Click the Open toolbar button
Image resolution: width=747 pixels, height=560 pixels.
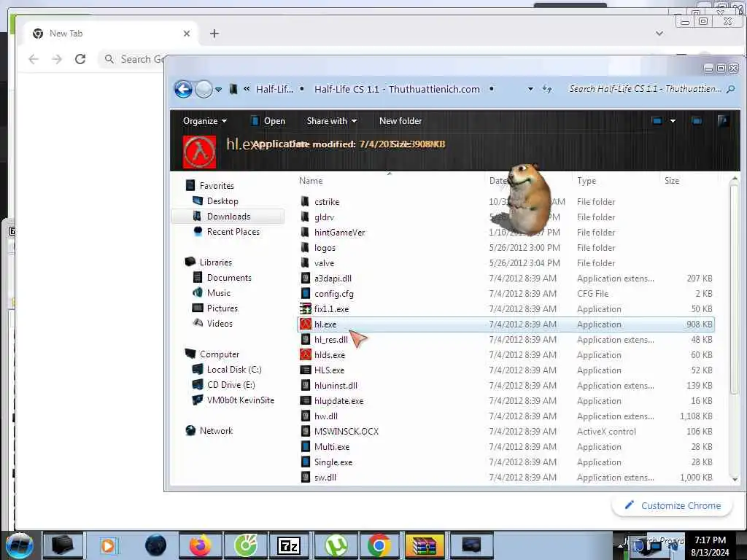(x=268, y=121)
